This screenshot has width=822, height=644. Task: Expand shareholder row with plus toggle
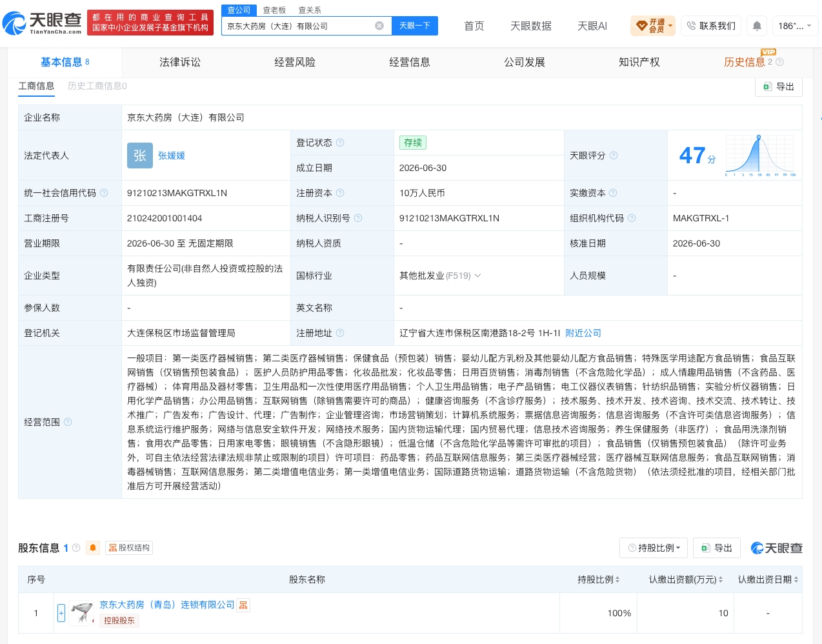coord(61,613)
